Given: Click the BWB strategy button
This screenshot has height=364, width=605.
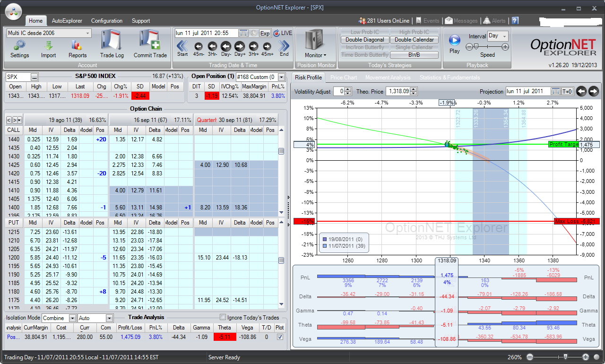Looking at the screenshot, I should [414, 55].
